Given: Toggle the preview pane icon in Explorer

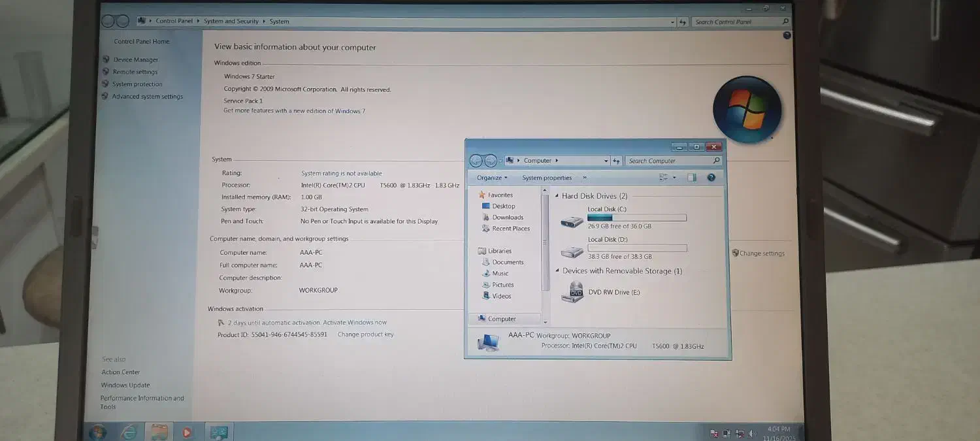Looking at the screenshot, I should (692, 178).
